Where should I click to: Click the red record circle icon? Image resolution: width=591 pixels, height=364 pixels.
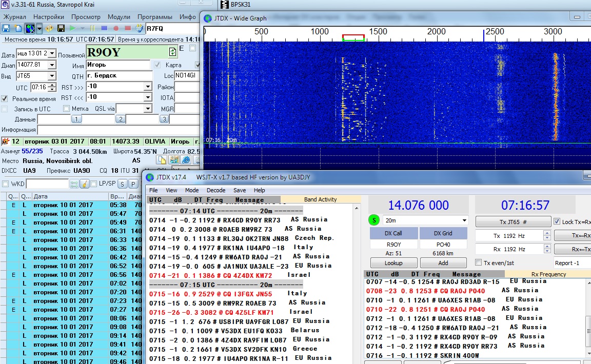116,28
